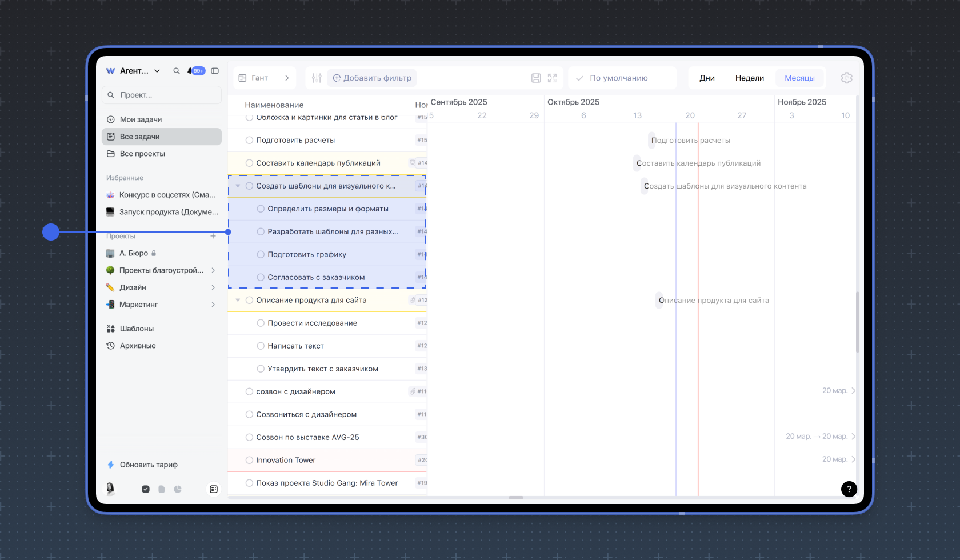This screenshot has height=560, width=960.
Task: Click the help question mark button
Action: [849, 489]
